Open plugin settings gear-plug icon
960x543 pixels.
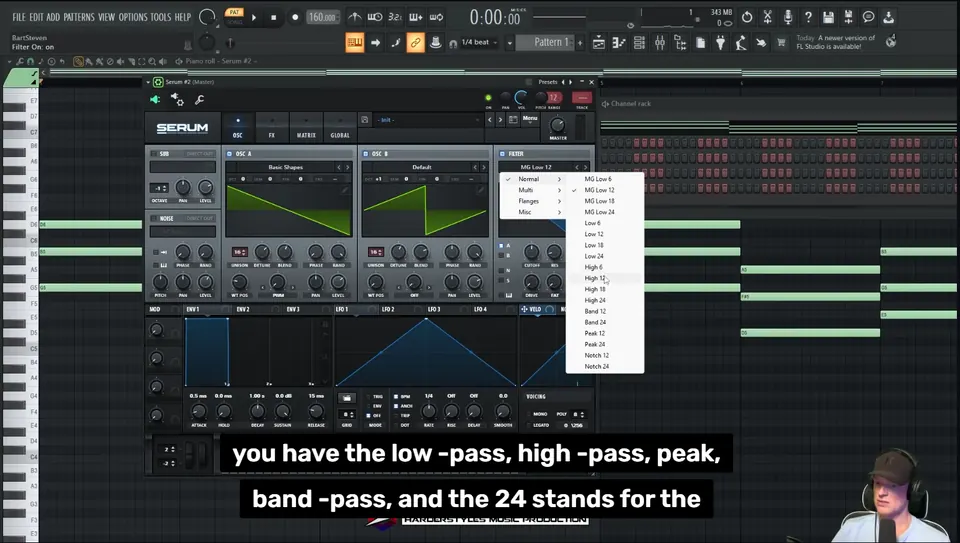[x=177, y=99]
